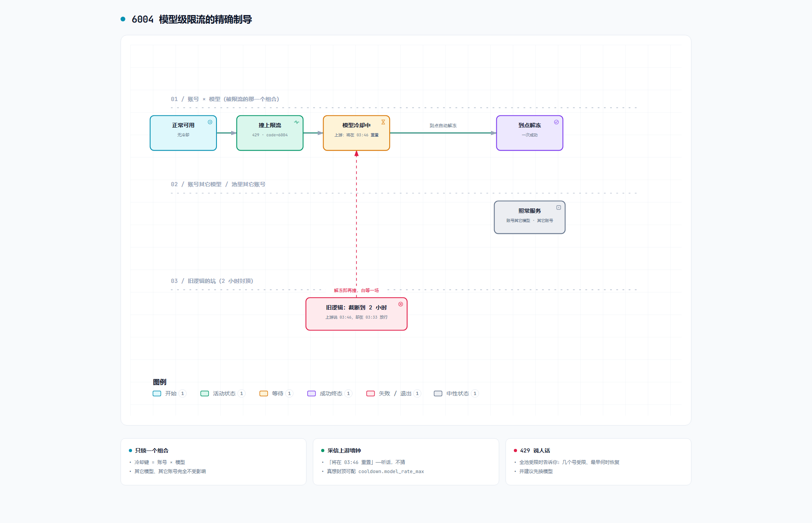Click the 只锁一个组合 card title
Image resolution: width=812 pixels, height=523 pixels.
(152, 450)
